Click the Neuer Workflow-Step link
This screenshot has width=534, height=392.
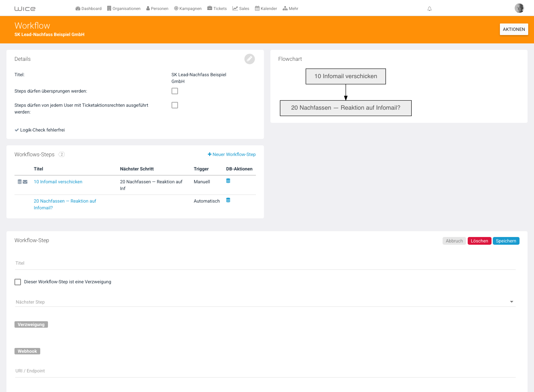click(232, 154)
